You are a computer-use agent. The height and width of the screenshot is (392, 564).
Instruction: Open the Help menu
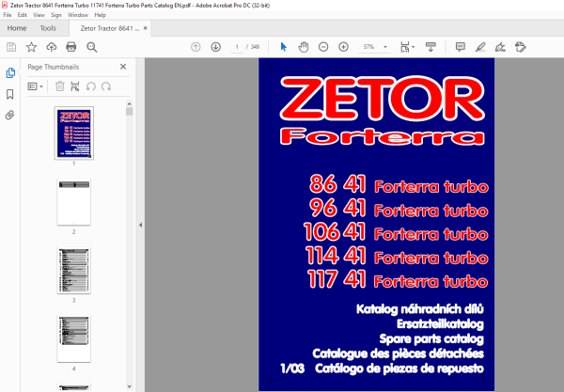(100, 15)
